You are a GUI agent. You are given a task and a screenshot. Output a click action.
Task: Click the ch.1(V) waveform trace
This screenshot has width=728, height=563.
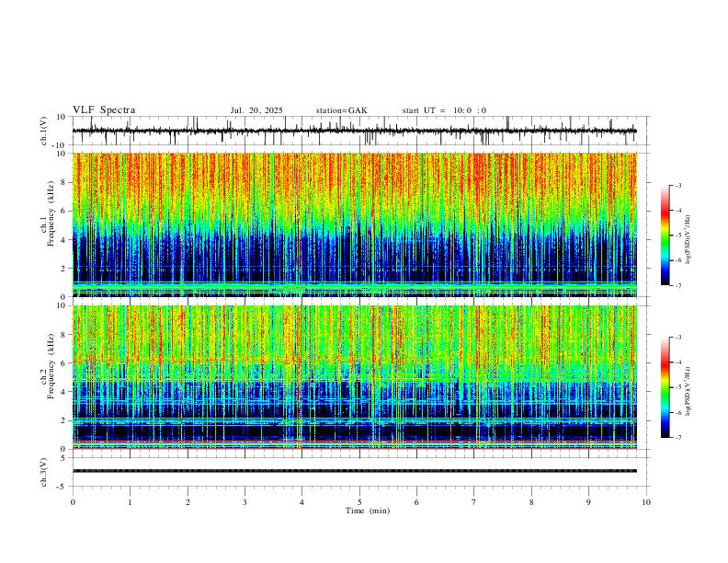(354, 131)
